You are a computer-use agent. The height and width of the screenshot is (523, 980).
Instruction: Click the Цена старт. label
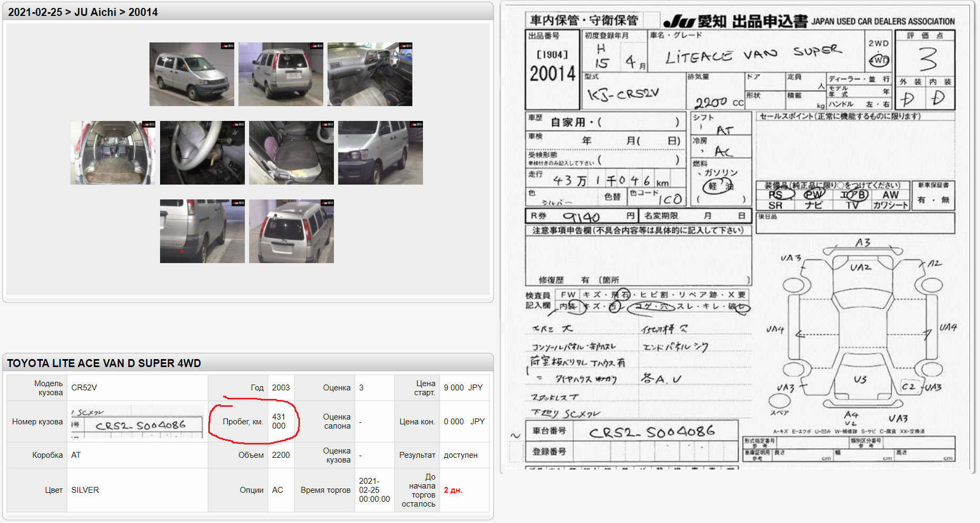425,388
